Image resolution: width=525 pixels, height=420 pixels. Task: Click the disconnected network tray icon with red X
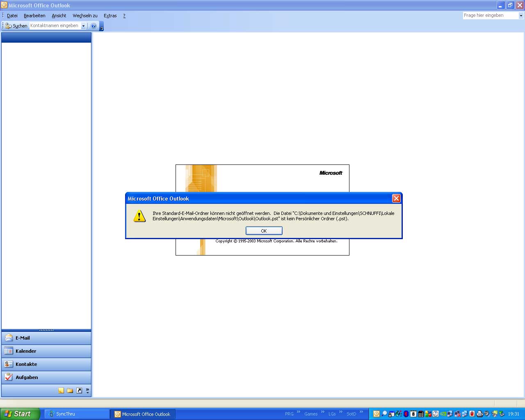pos(457,414)
